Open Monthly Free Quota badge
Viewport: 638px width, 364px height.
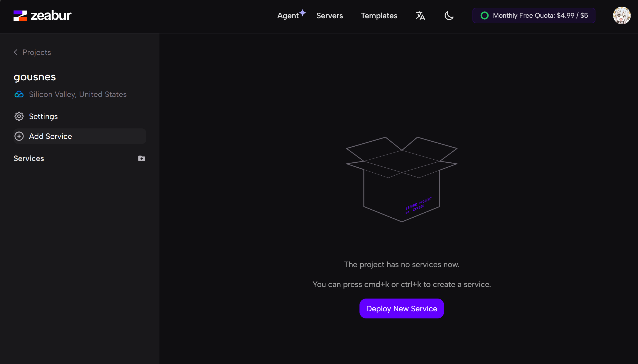click(534, 15)
